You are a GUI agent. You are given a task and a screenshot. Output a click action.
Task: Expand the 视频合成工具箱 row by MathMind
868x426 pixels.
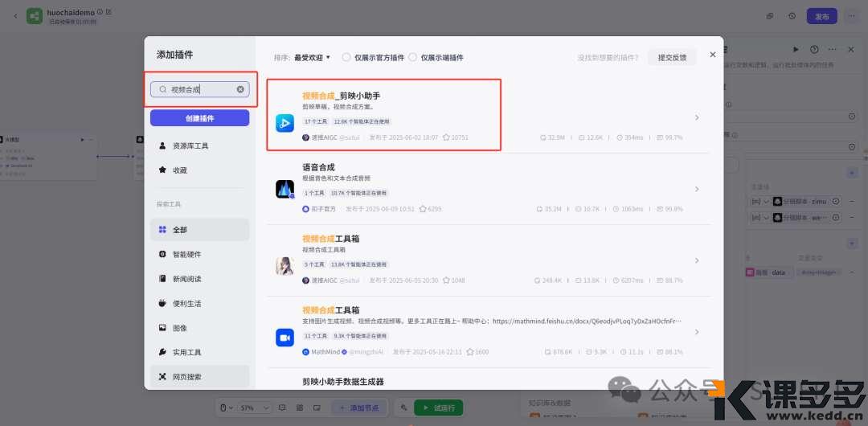697,332
